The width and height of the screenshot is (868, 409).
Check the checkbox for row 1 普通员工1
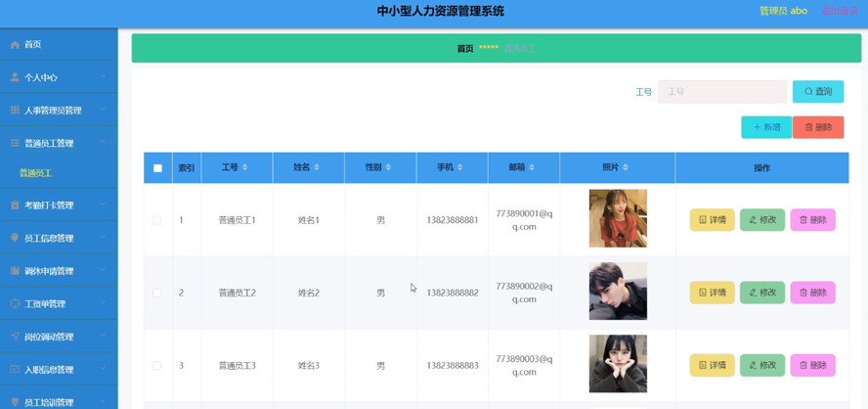(x=156, y=220)
